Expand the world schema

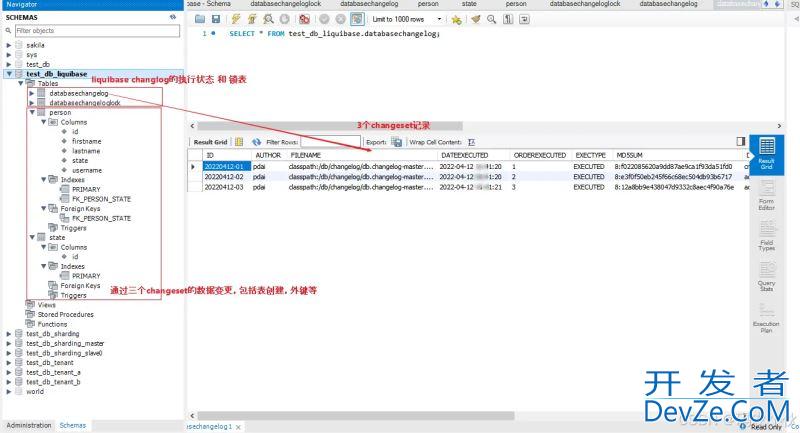point(9,392)
